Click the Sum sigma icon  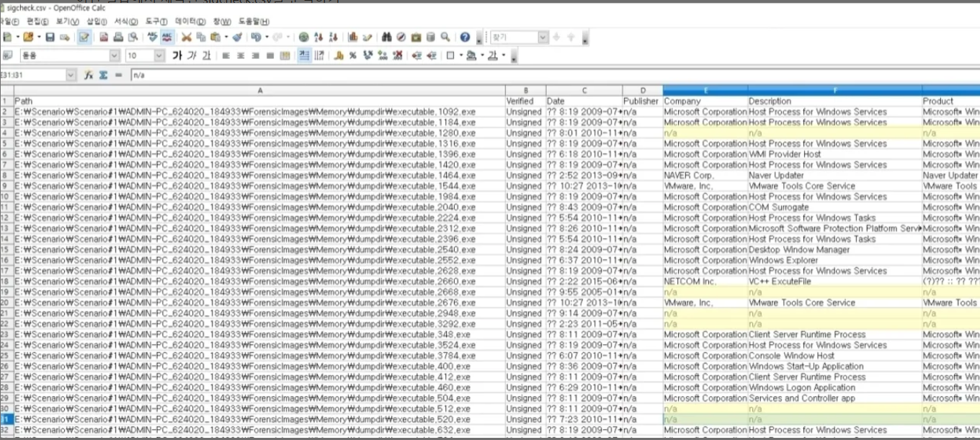(x=104, y=74)
